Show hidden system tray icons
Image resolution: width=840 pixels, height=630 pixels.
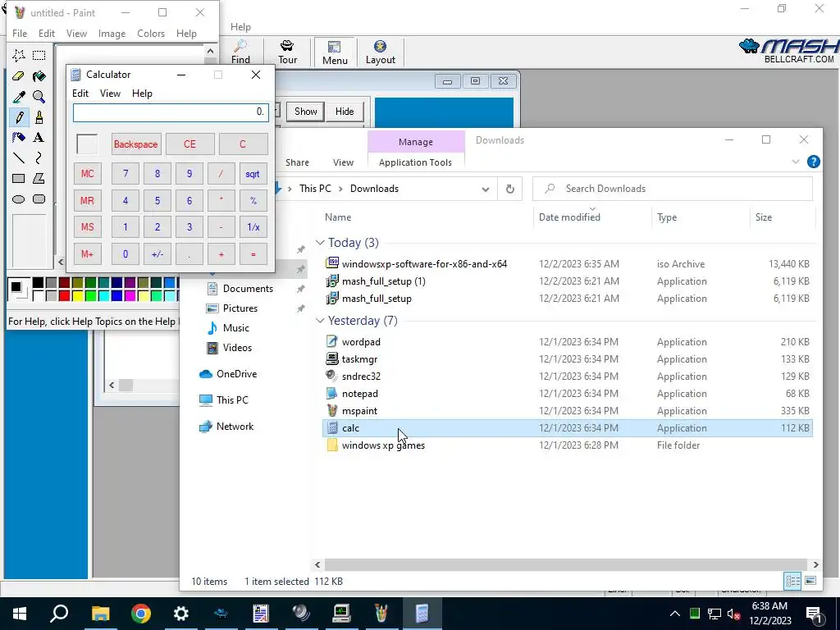coord(675,614)
